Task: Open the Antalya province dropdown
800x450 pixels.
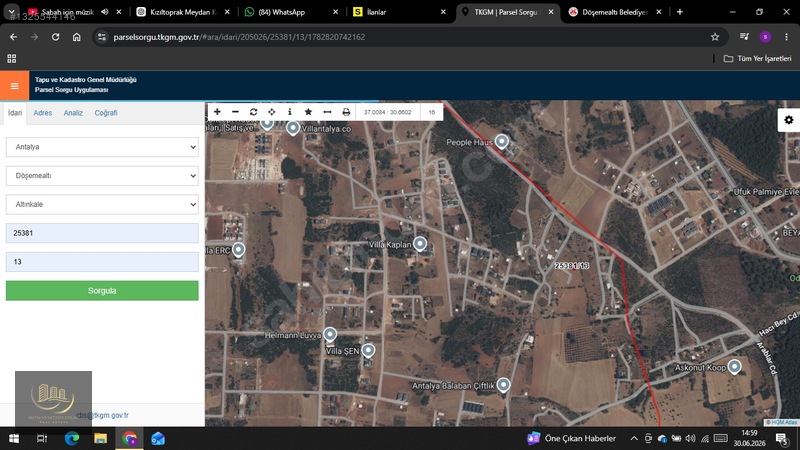Action: click(102, 147)
